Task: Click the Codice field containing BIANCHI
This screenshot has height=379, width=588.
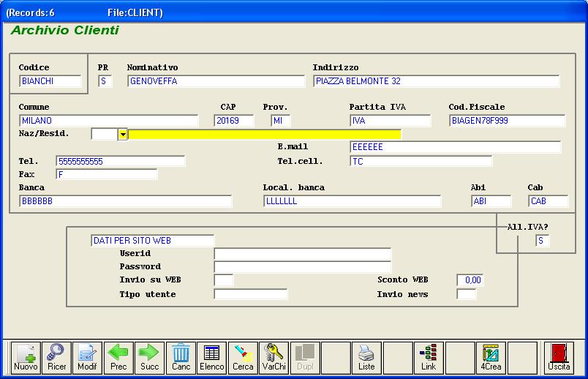Action: [x=50, y=81]
